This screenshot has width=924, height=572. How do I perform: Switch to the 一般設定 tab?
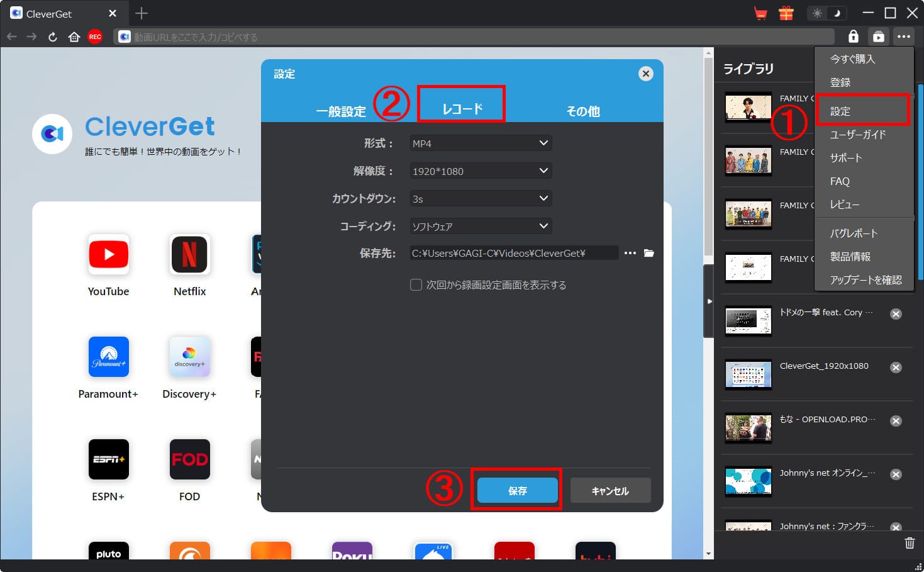341,111
